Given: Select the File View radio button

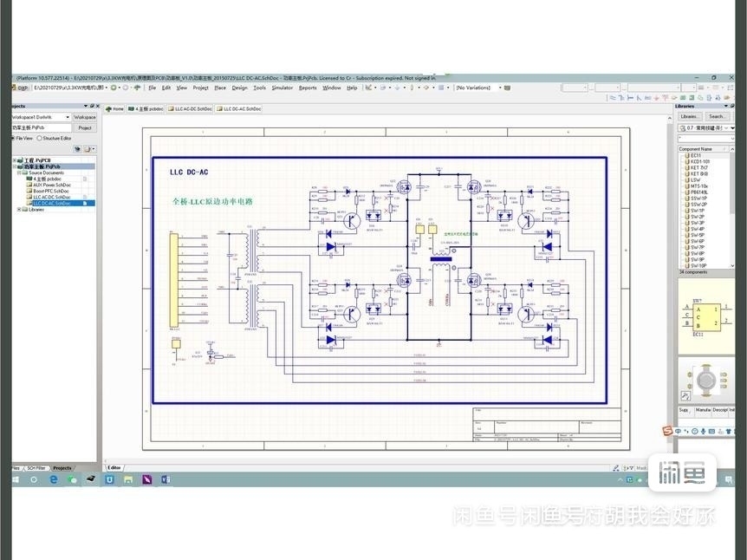Looking at the screenshot, I should 12,137.
